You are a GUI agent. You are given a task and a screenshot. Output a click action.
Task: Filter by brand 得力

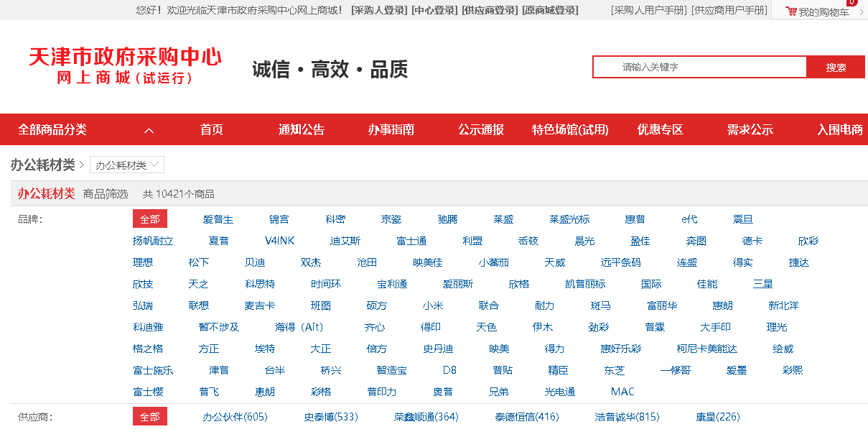[x=555, y=349]
